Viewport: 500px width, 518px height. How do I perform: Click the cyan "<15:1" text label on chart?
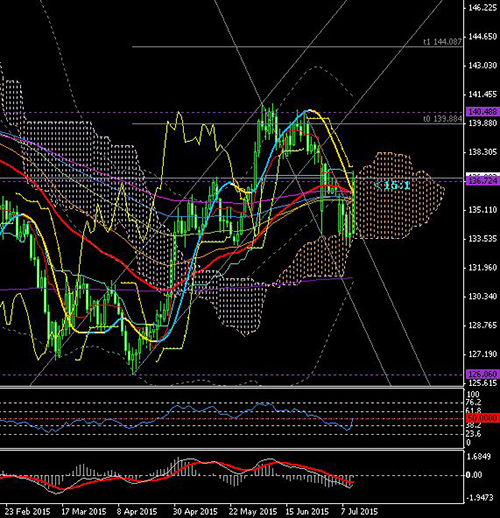(x=392, y=185)
